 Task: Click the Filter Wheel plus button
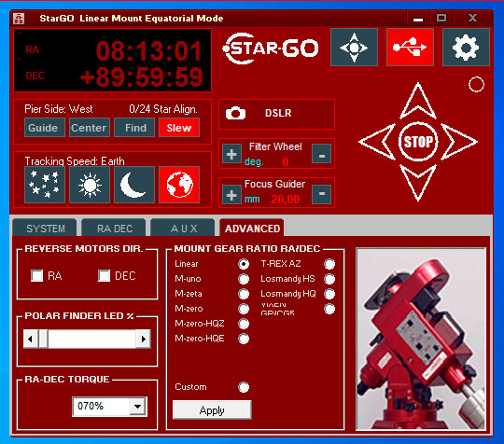(231, 154)
